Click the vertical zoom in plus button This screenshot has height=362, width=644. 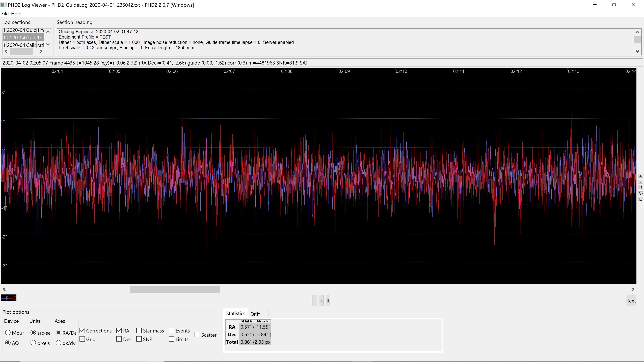(x=640, y=176)
